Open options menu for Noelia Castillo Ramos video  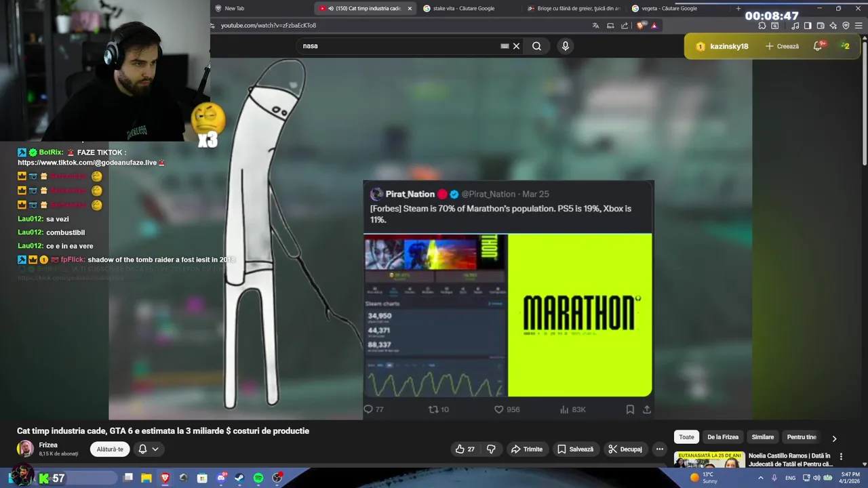click(x=841, y=457)
